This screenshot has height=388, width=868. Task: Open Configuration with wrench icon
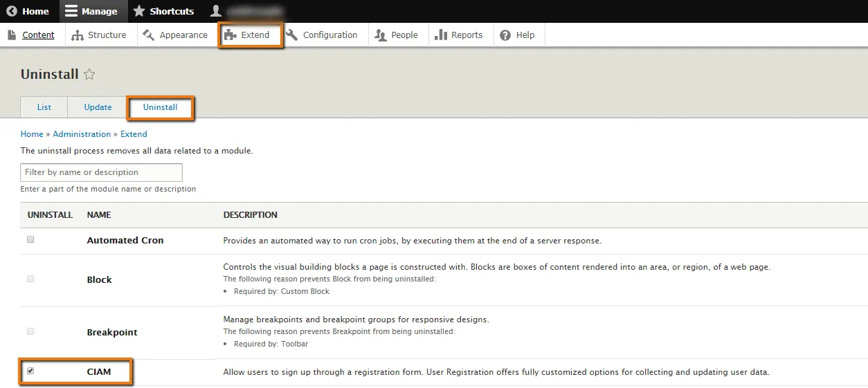click(x=292, y=35)
